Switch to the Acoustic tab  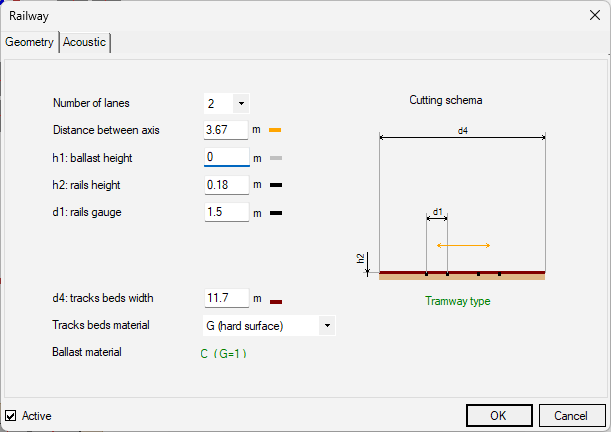pos(85,42)
